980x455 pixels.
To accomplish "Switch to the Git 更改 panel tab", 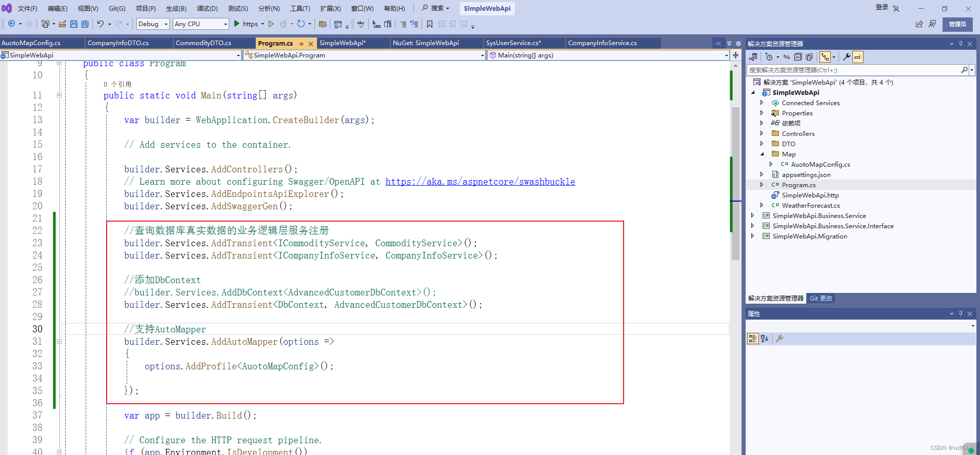I will tap(821, 298).
